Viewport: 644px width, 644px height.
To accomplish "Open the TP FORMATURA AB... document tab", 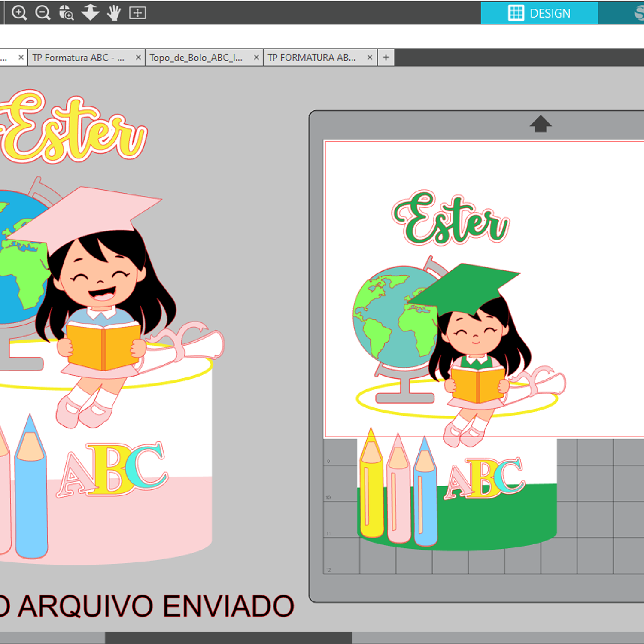I will (312, 58).
